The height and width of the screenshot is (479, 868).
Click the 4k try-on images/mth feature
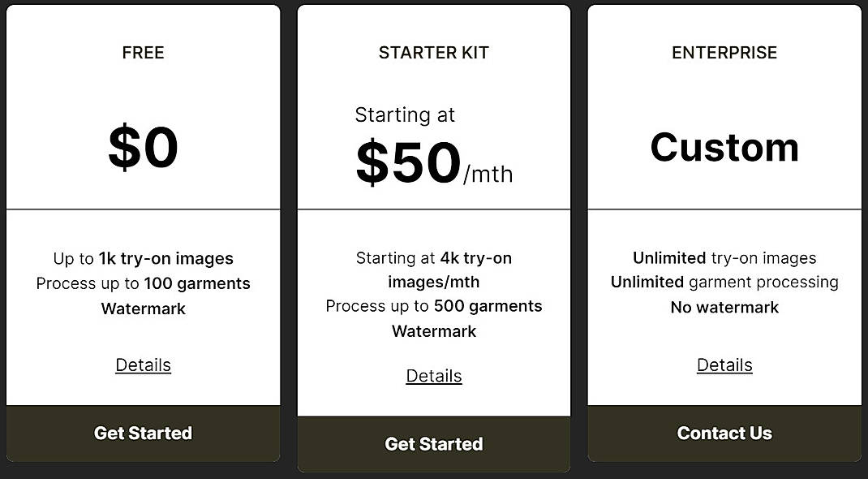(x=433, y=269)
